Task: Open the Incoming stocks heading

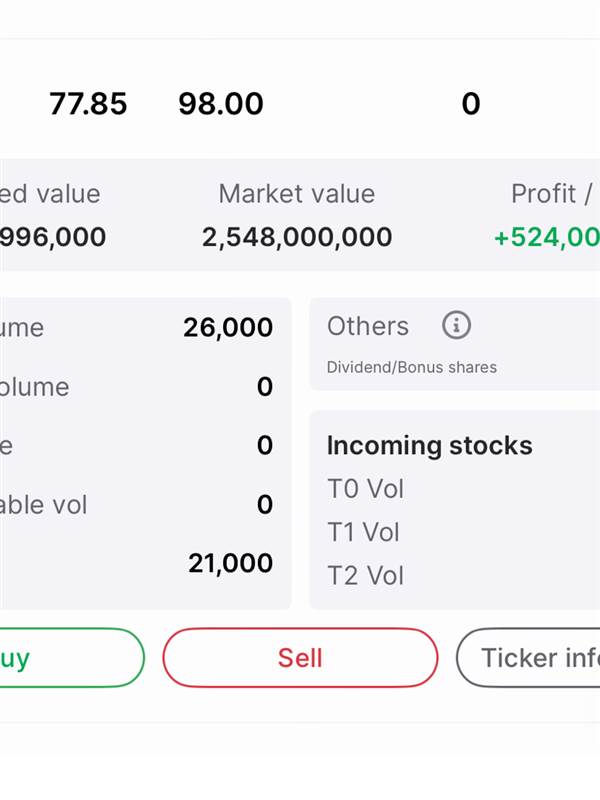Action: point(429,446)
